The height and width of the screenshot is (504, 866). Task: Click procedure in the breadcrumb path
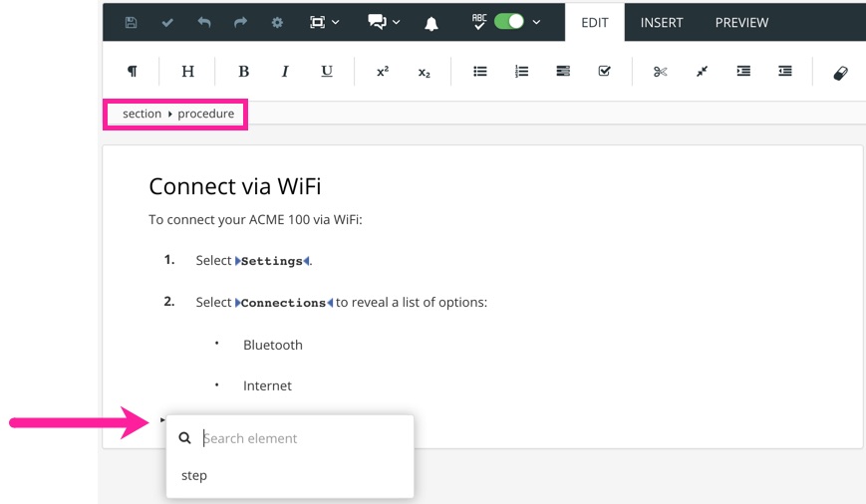click(x=206, y=114)
